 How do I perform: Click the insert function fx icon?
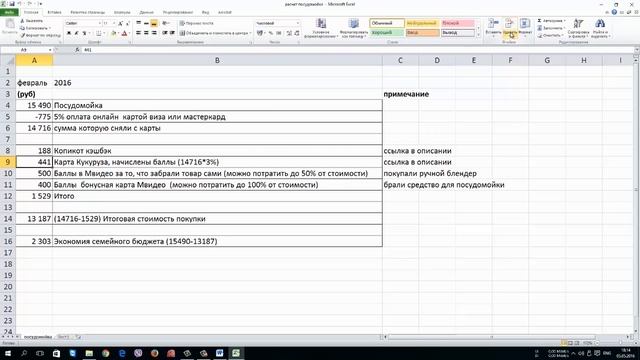click(78, 50)
